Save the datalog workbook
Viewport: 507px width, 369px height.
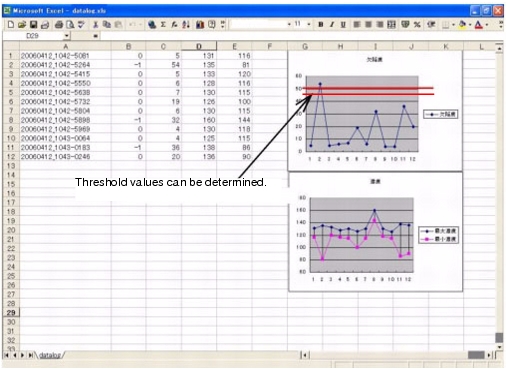click(33, 24)
